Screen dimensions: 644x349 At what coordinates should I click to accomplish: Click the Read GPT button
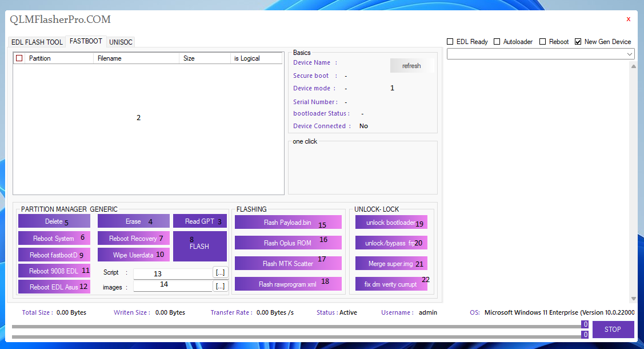point(200,221)
